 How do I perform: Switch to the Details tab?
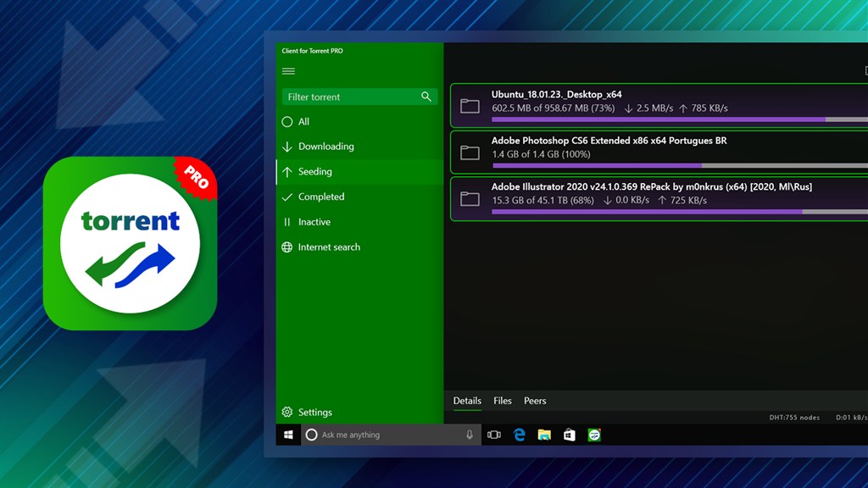point(467,401)
